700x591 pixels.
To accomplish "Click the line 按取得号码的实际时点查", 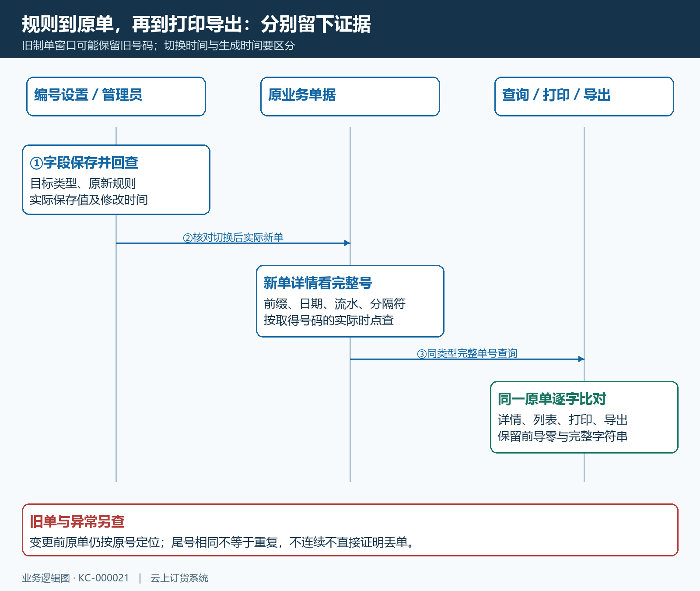I will [x=329, y=320].
